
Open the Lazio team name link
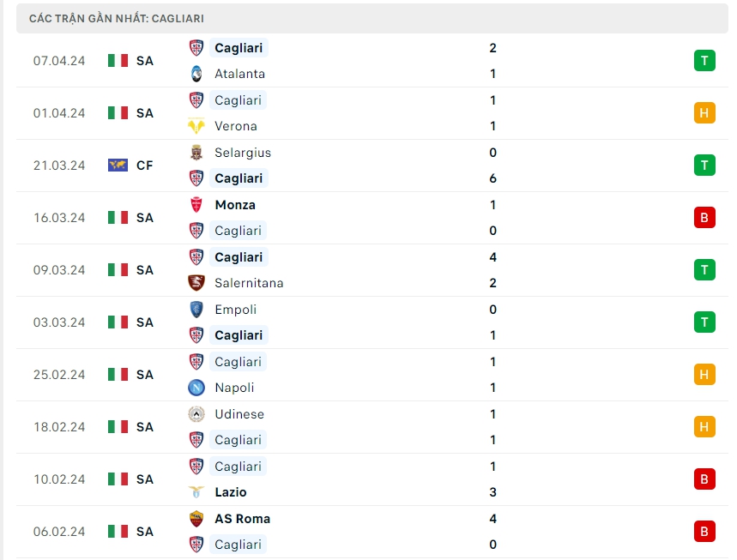coord(231,492)
